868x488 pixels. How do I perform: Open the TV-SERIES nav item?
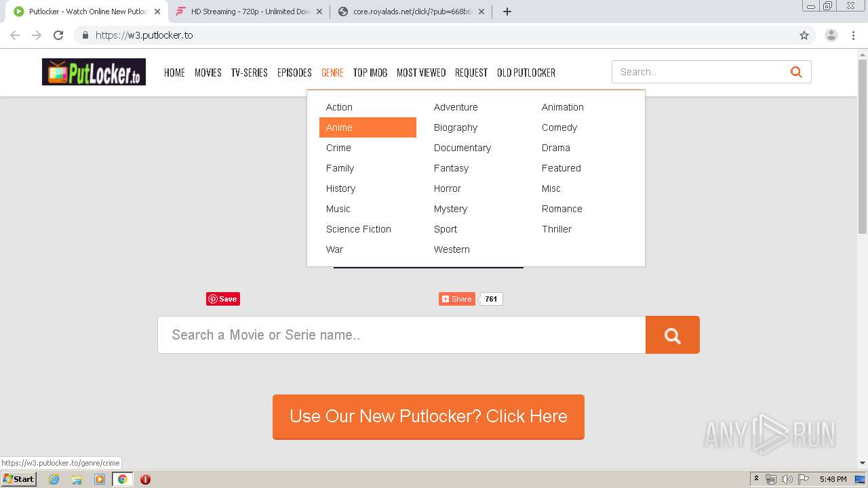(x=250, y=73)
